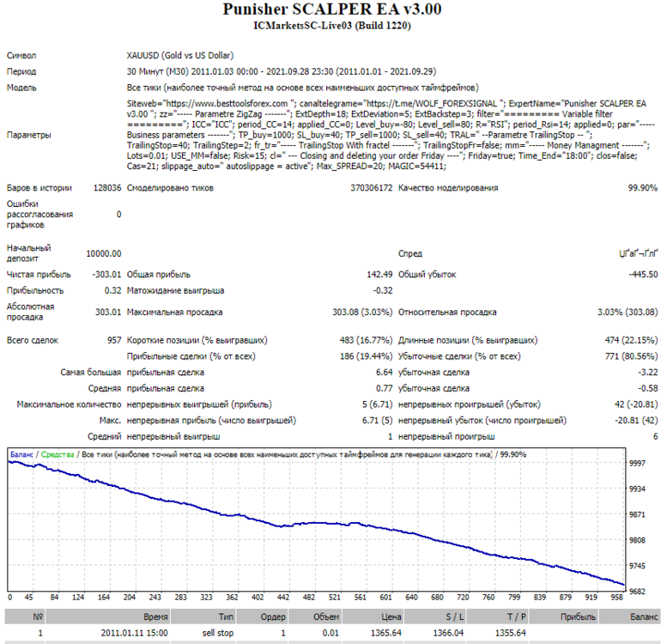Click the Общий убыток value -445.50
Screen dimensions: 667x644
click(643, 275)
